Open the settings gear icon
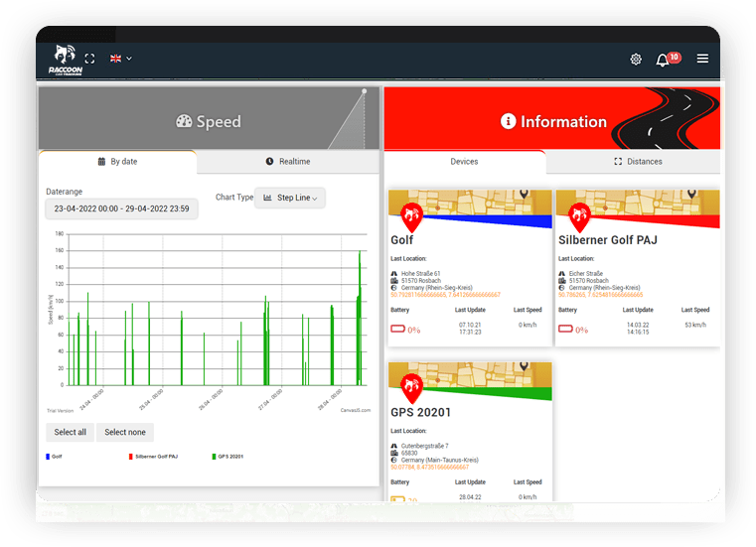The height and width of the screenshot is (547, 756). coord(636,60)
